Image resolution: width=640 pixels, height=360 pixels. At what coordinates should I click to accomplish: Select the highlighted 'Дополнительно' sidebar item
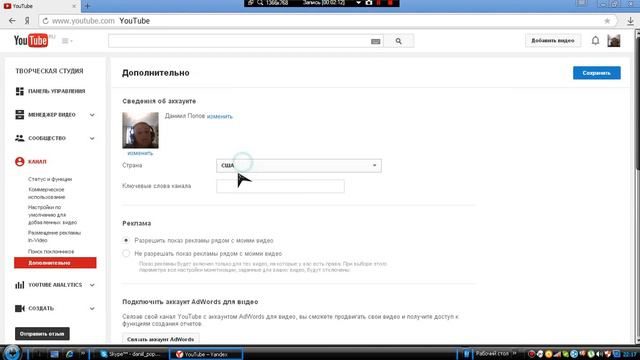pos(55,263)
